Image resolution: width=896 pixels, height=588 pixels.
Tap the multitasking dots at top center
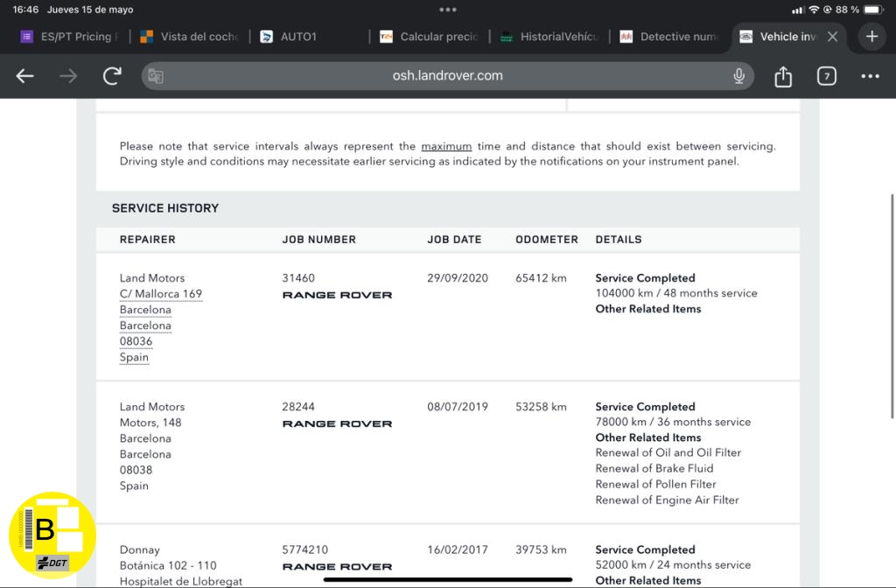pos(447,10)
